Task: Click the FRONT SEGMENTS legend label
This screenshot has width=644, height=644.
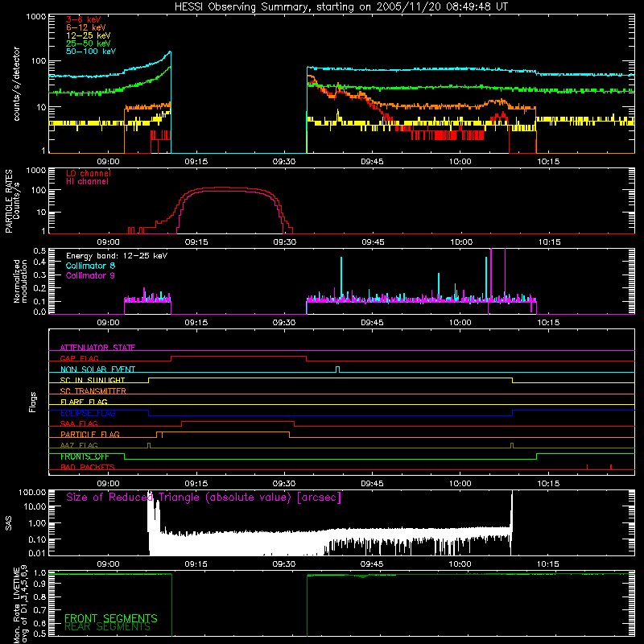Action: tap(111, 618)
